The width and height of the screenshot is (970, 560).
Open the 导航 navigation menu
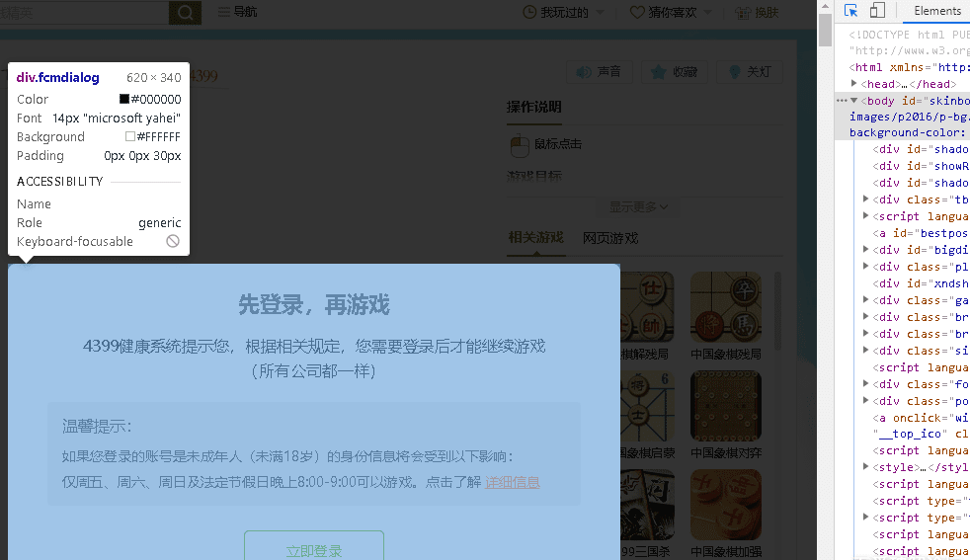click(237, 12)
